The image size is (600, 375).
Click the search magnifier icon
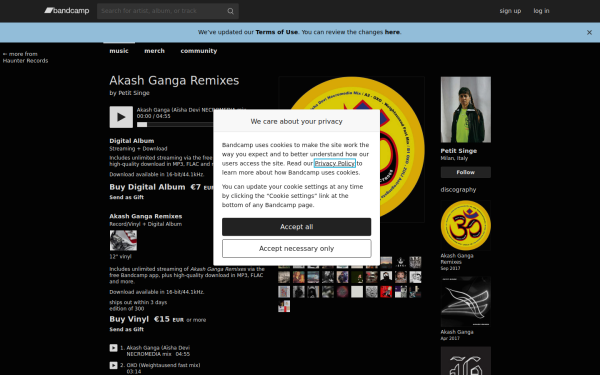230,11
